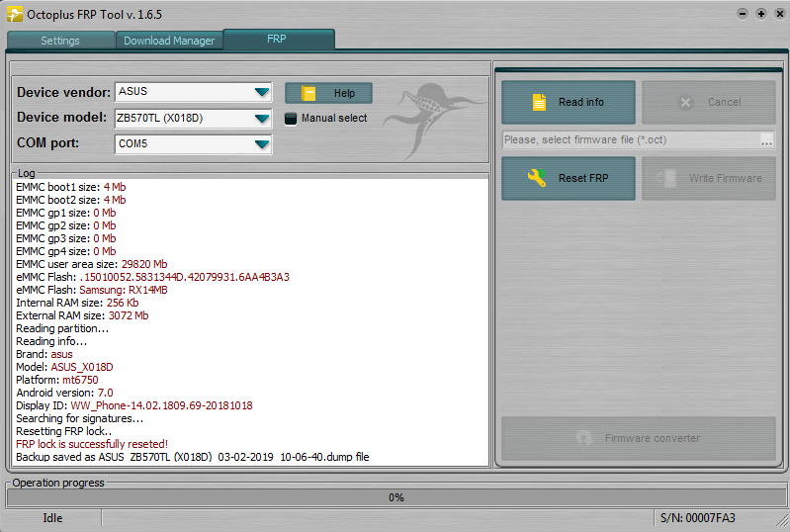The height and width of the screenshot is (532, 790).
Task: Click the refresh icon on Firmware converter
Action: (x=584, y=438)
